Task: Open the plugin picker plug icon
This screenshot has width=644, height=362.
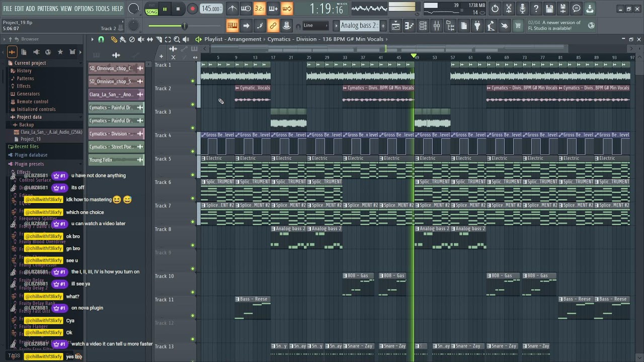Action: (477, 26)
